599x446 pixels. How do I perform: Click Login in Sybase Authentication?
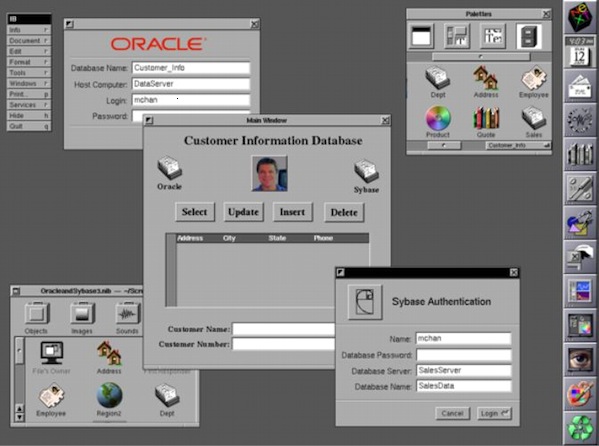495,414
